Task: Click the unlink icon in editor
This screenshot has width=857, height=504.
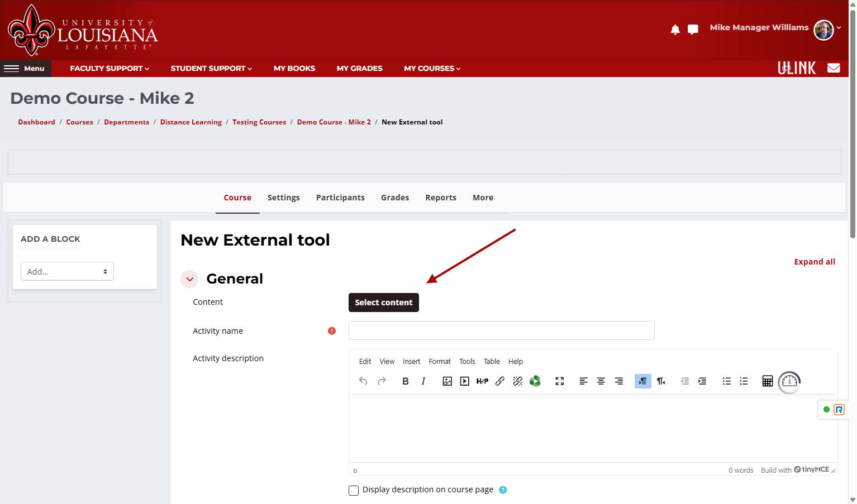Action: [x=518, y=381]
